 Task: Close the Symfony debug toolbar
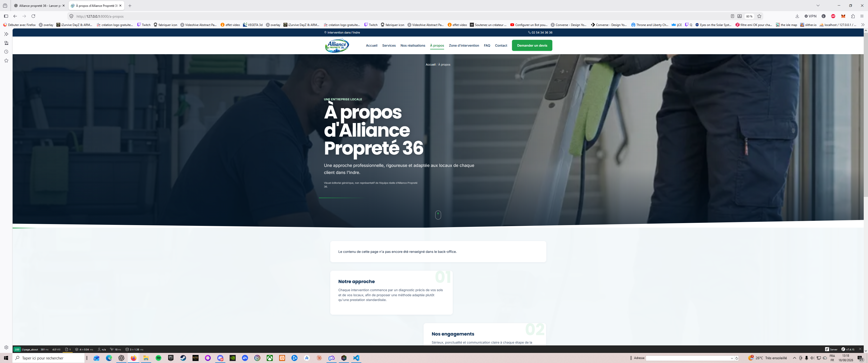[x=860, y=349]
